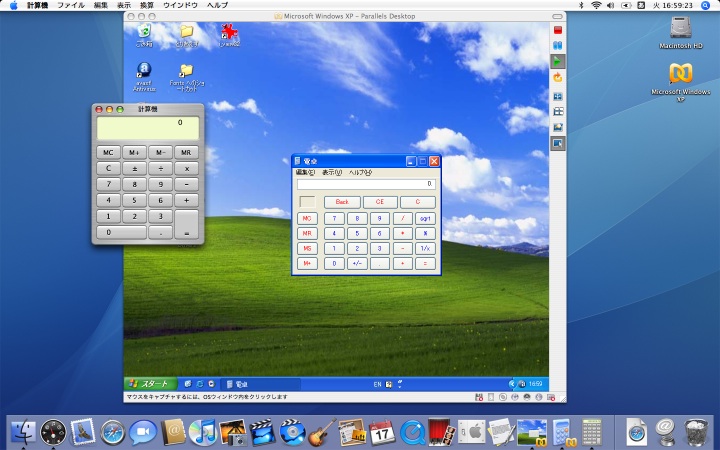Click the clock in the Mac menu bar
The image size is (720, 450).
tap(673, 5)
